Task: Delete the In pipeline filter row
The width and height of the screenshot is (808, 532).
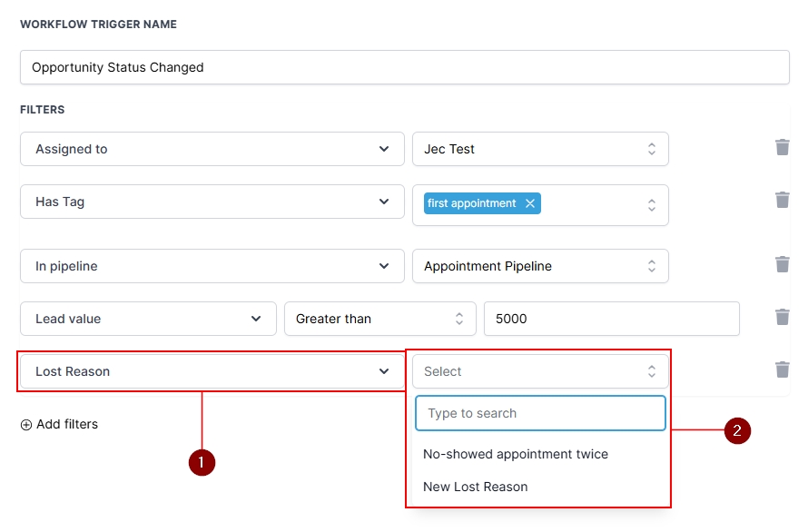Action: pyautogui.click(x=782, y=264)
